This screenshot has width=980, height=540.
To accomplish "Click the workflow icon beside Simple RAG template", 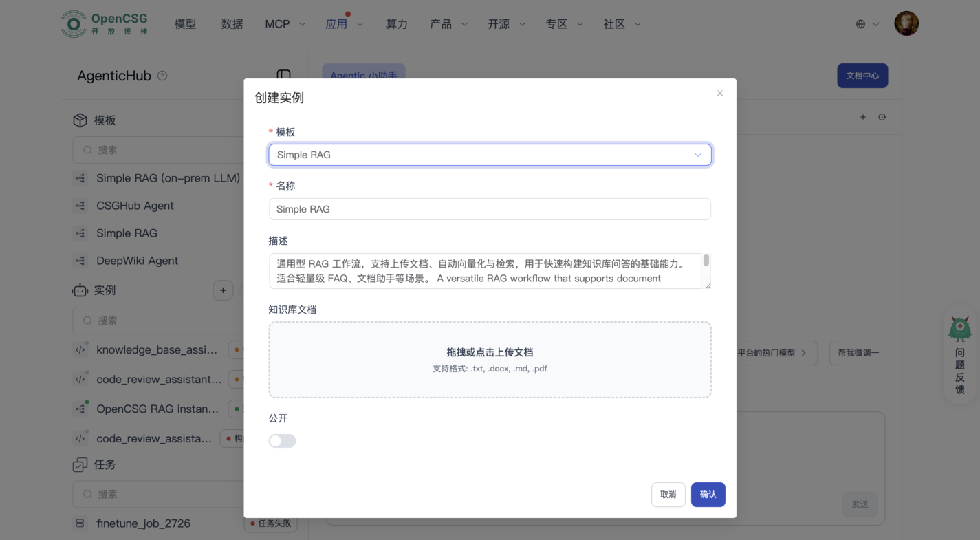I will [x=80, y=233].
